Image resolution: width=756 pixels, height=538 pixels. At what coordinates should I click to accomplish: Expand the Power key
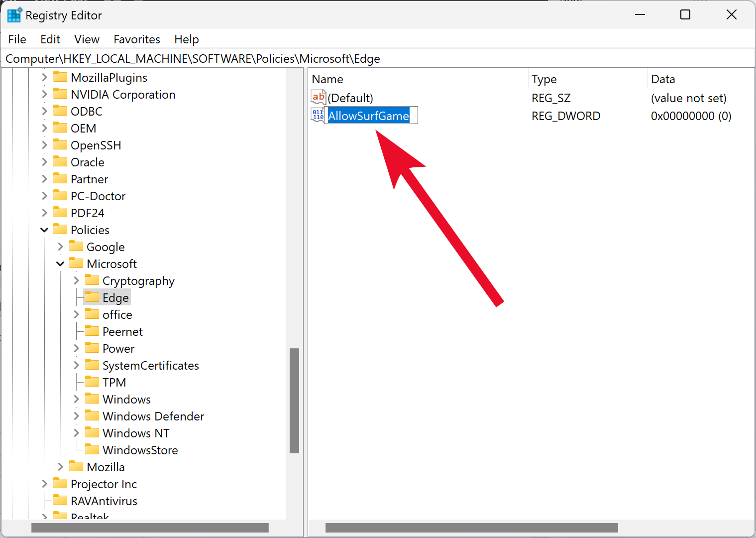76,348
